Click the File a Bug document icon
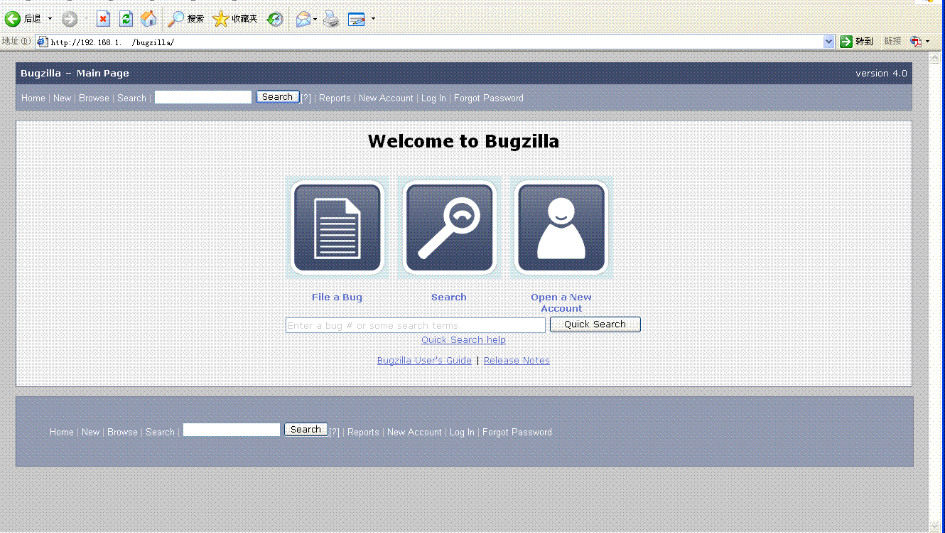 click(x=337, y=228)
